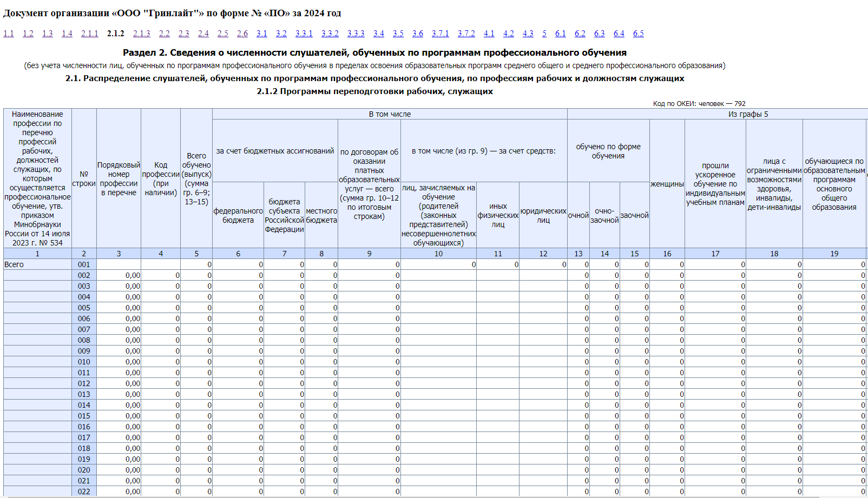Screen dimensions: 868x498
Task: Navigate to section 3.7.1
Action: 440,34
